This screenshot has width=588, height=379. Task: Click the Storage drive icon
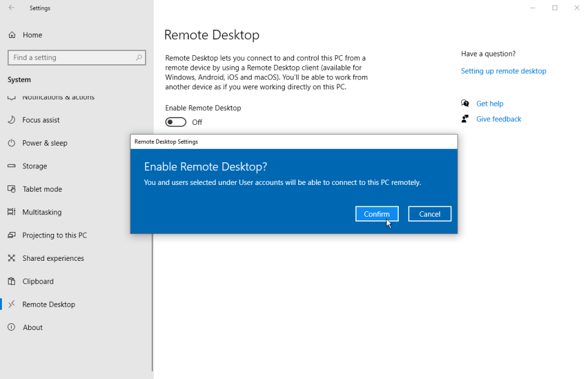(12, 166)
